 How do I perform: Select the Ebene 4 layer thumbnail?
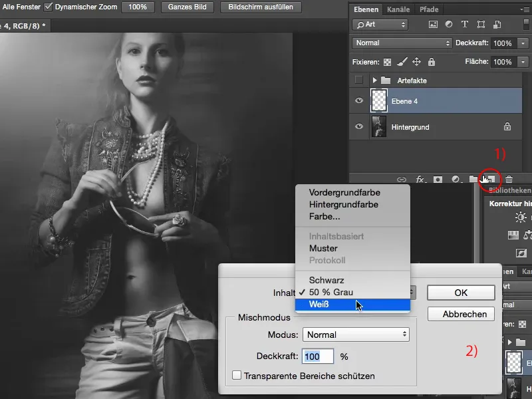(378, 101)
